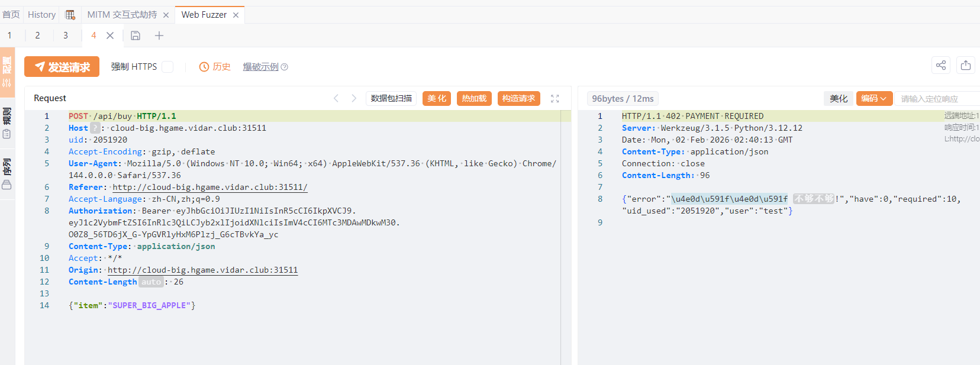This screenshot has width=980, height=365.
Task: Expand the 序列 sequence side panel
Action: pyautogui.click(x=7, y=173)
